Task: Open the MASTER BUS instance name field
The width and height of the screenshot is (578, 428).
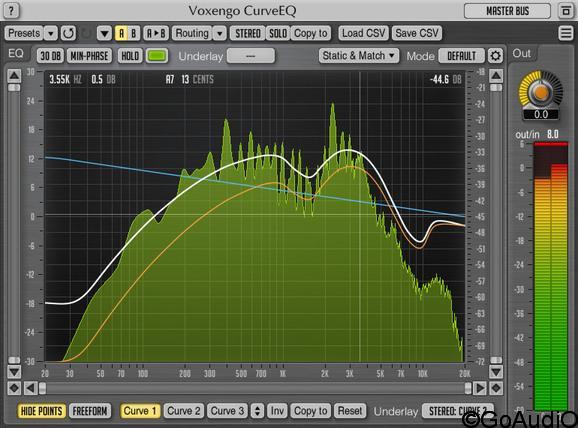Action: [507, 11]
